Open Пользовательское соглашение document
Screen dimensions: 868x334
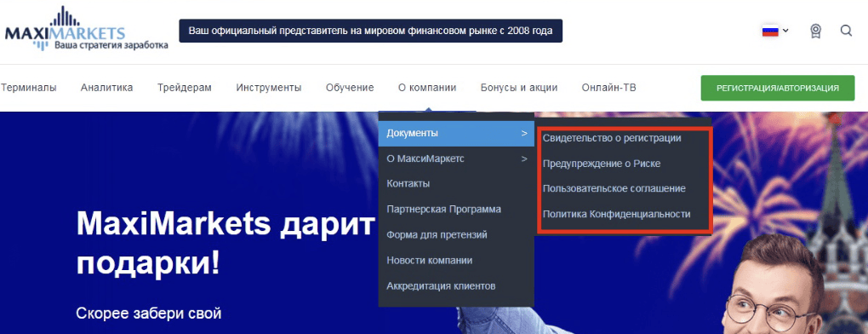pos(614,189)
